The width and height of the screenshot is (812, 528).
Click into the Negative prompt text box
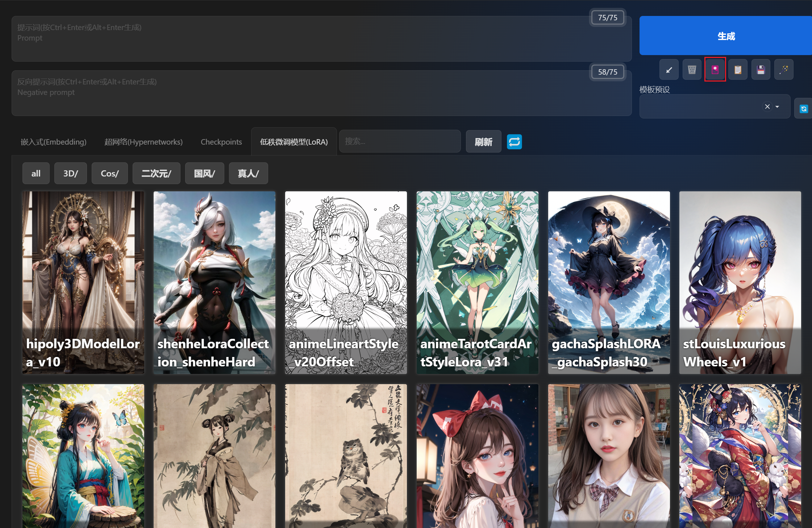click(x=321, y=93)
